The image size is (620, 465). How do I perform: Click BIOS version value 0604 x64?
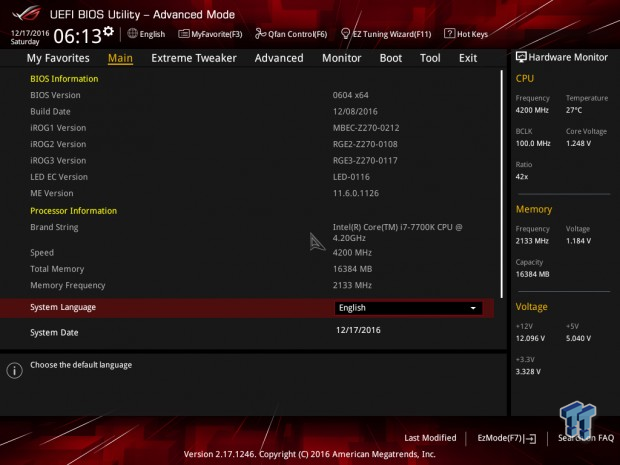tap(351, 95)
